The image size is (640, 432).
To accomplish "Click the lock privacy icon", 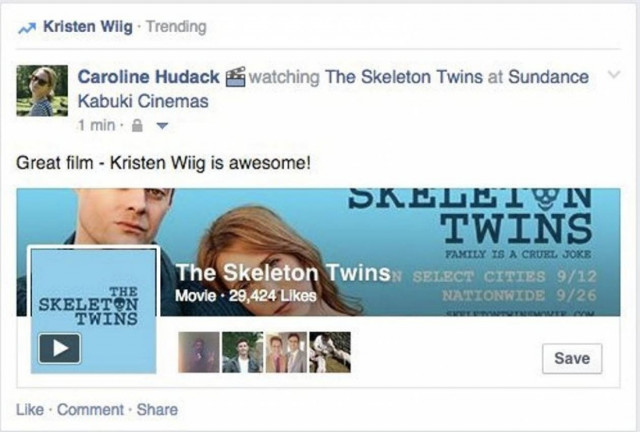I will point(138,125).
